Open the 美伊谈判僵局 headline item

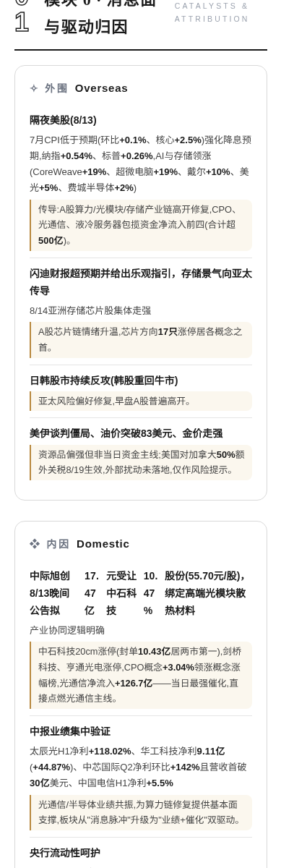click(x=126, y=433)
